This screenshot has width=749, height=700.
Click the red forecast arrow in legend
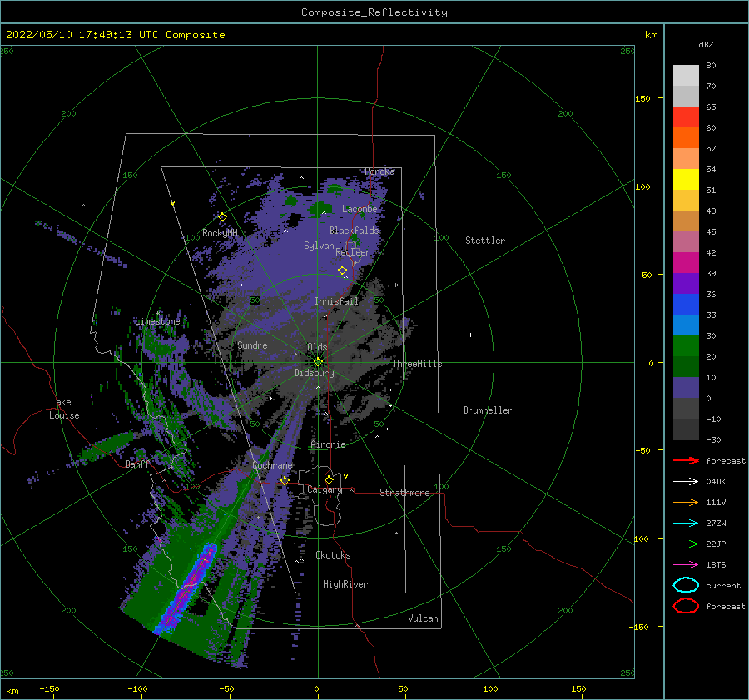(x=686, y=460)
